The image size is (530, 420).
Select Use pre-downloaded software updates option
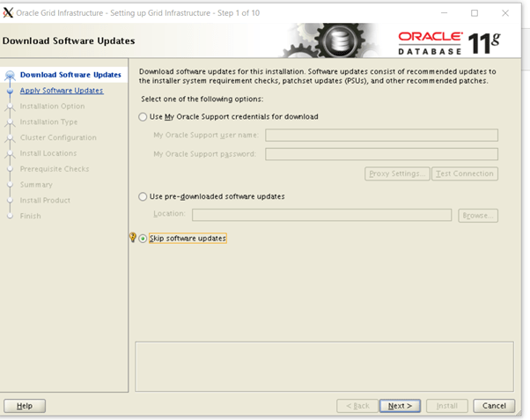144,195
